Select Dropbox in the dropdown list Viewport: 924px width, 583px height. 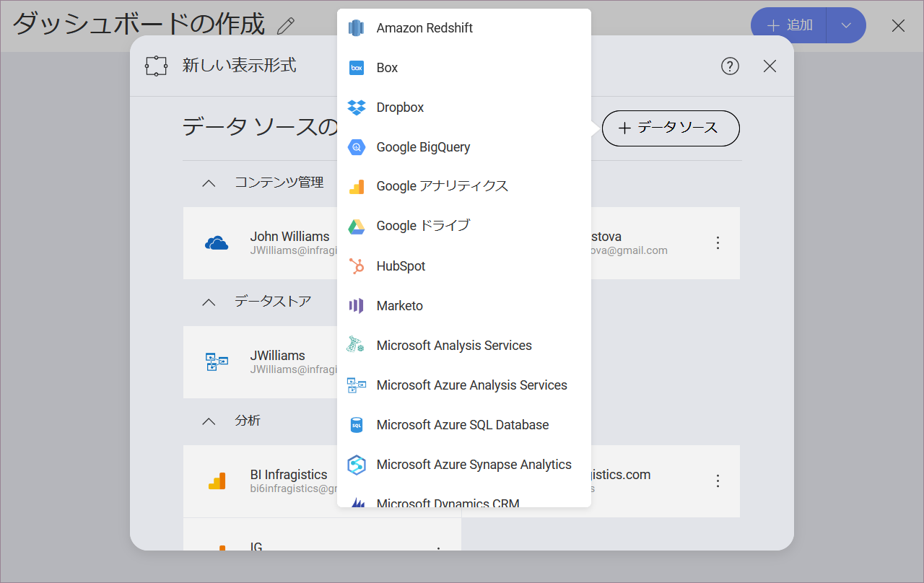point(464,108)
